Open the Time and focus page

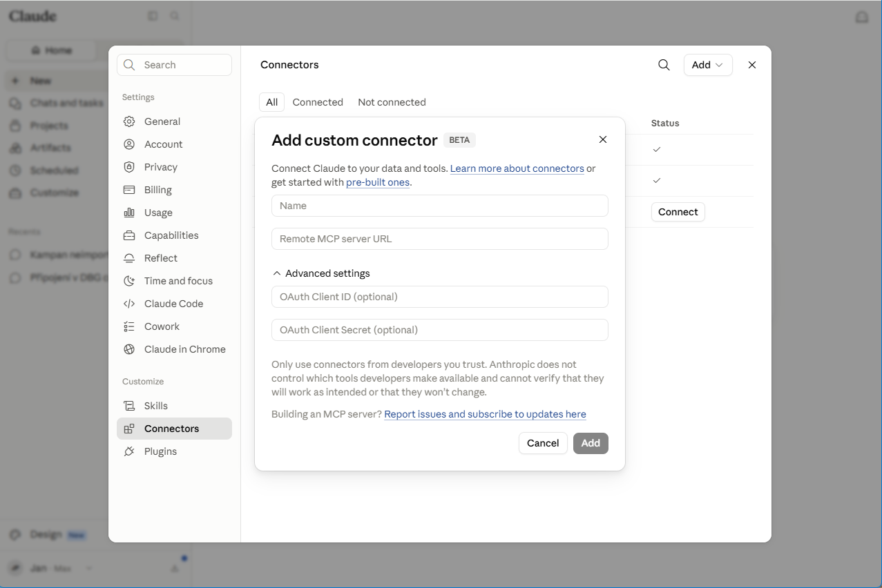pos(174,281)
